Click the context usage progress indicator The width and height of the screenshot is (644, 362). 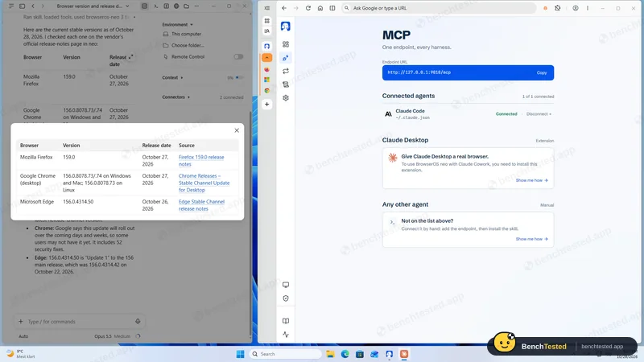point(138,336)
